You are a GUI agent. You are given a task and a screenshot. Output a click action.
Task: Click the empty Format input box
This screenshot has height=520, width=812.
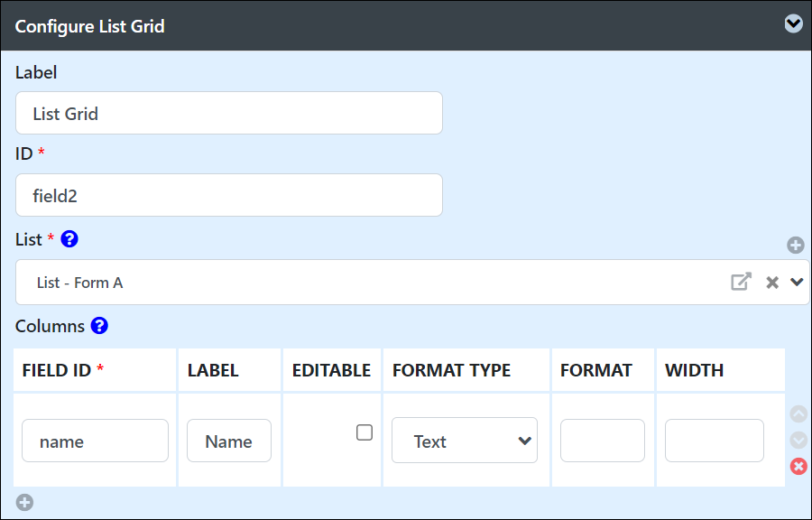tap(603, 441)
